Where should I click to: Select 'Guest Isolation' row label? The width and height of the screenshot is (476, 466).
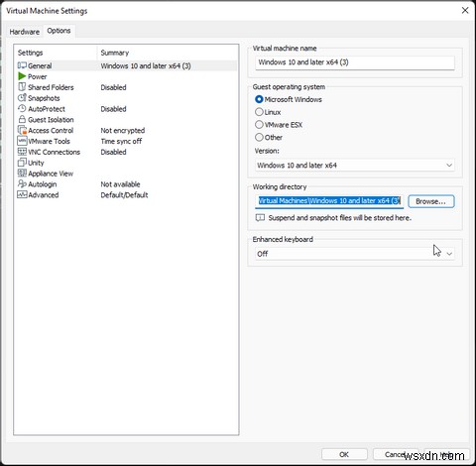(x=51, y=120)
